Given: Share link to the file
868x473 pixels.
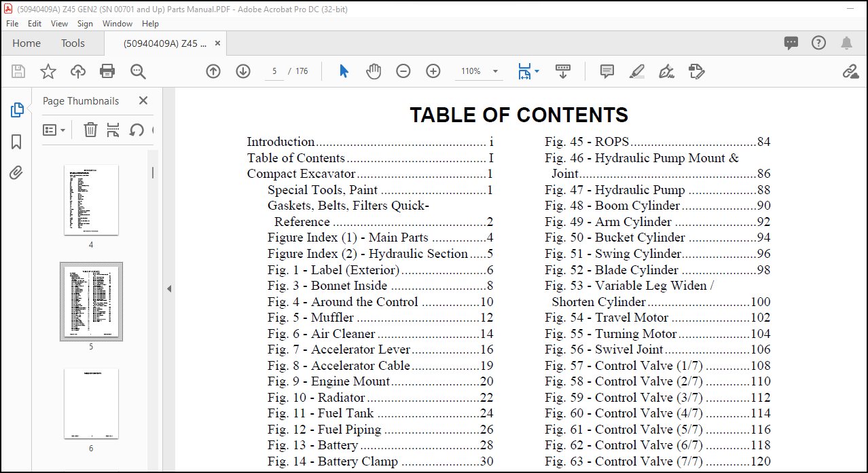Looking at the screenshot, I should click(850, 71).
